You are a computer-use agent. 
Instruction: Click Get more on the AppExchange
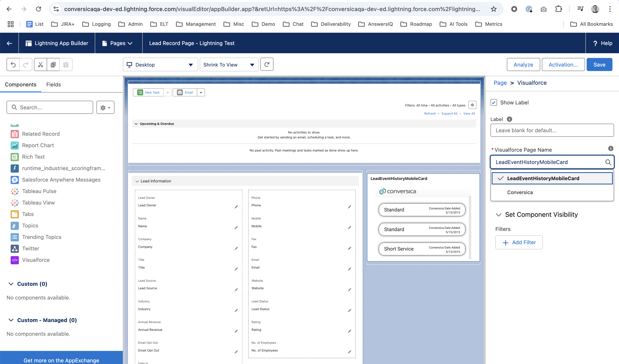point(61,360)
